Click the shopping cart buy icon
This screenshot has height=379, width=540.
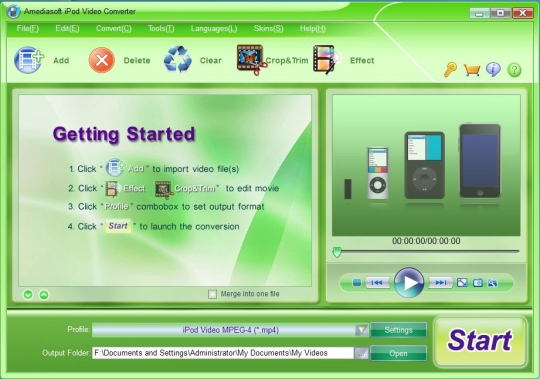click(472, 70)
